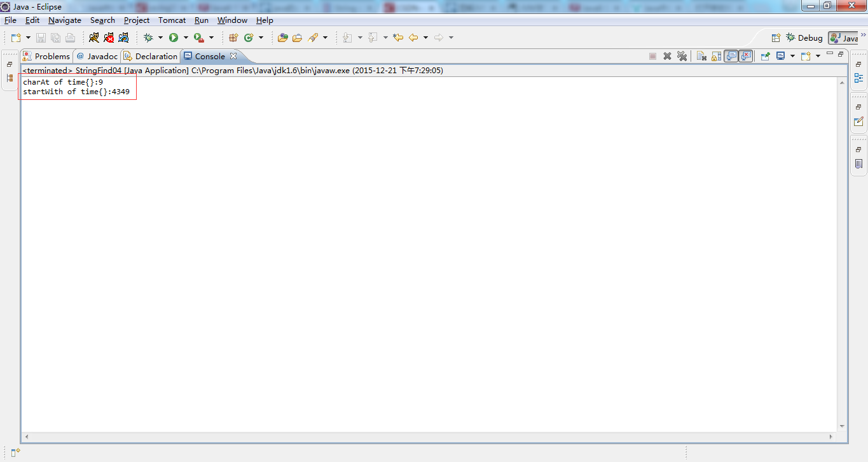Open External Tools dropdown arrow
Screen dimensions: 868x462
point(211,38)
